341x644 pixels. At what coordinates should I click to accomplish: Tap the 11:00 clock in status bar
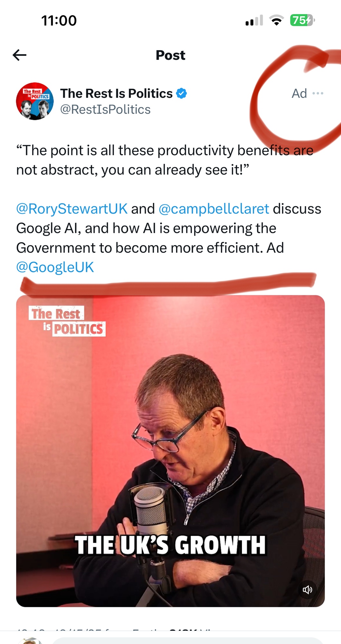tap(59, 21)
